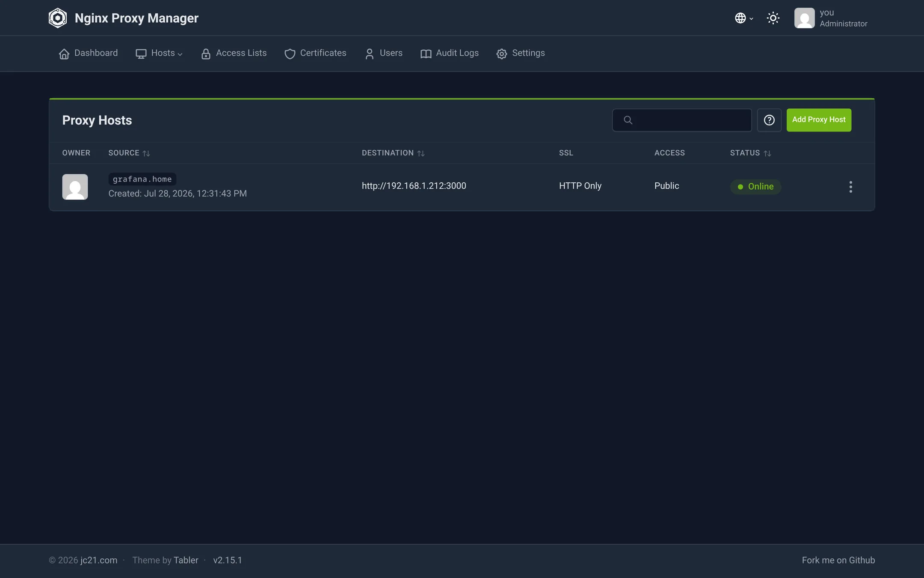View the Audit Logs
Image resolution: width=924 pixels, height=578 pixels.
coord(450,53)
